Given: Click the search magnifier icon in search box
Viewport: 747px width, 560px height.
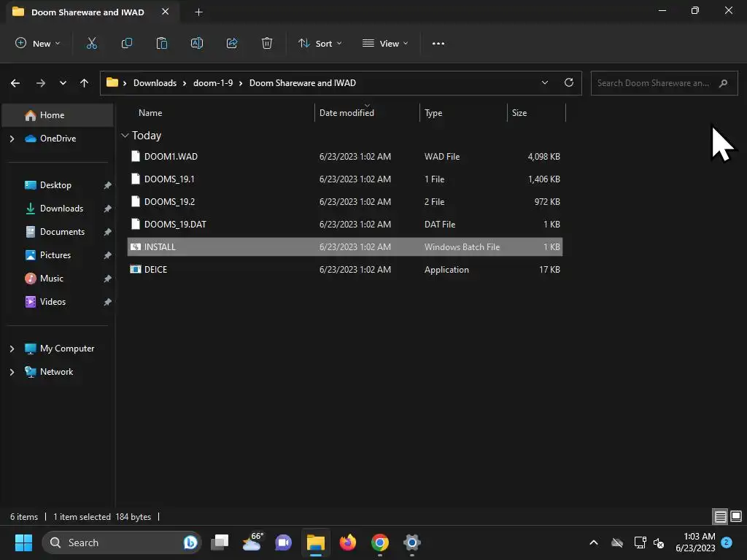Looking at the screenshot, I should (723, 83).
